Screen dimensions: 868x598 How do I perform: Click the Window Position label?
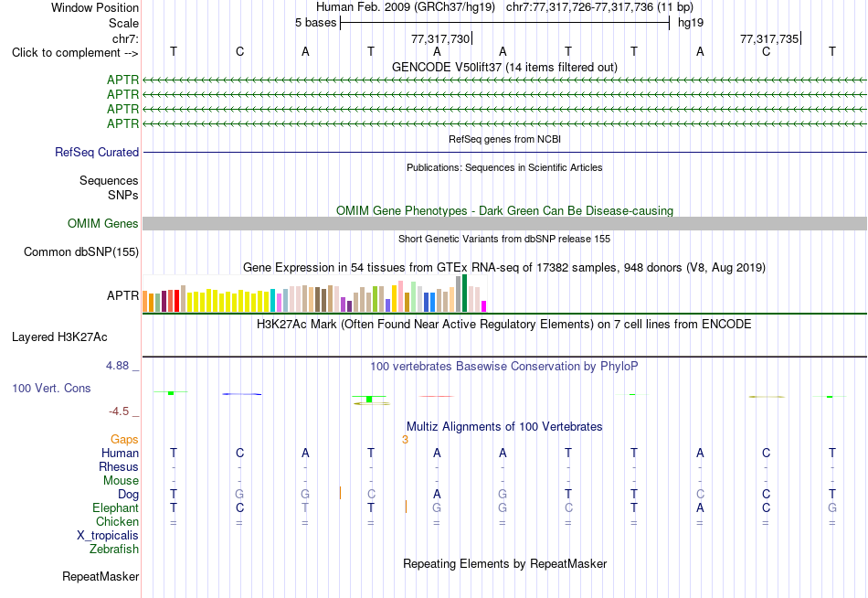pyautogui.click(x=95, y=7)
